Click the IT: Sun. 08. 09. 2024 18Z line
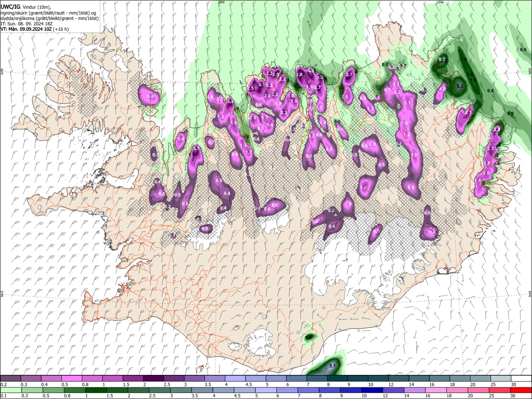Viewport: 532px width, 399px height. (26, 24)
